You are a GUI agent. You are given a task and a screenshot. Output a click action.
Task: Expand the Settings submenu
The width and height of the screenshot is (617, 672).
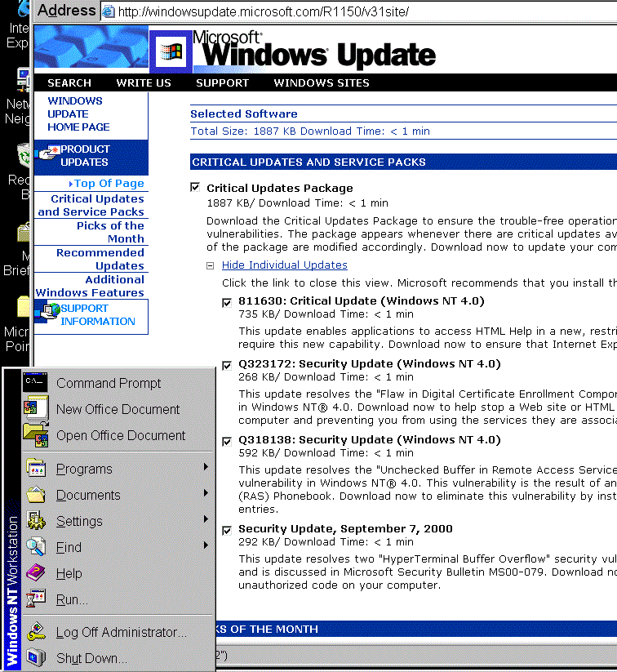(79, 521)
